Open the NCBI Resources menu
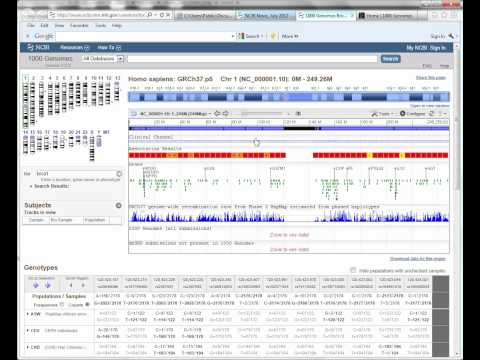This screenshot has height=360, width=480. pyautogui.click(x=75, y=48)
